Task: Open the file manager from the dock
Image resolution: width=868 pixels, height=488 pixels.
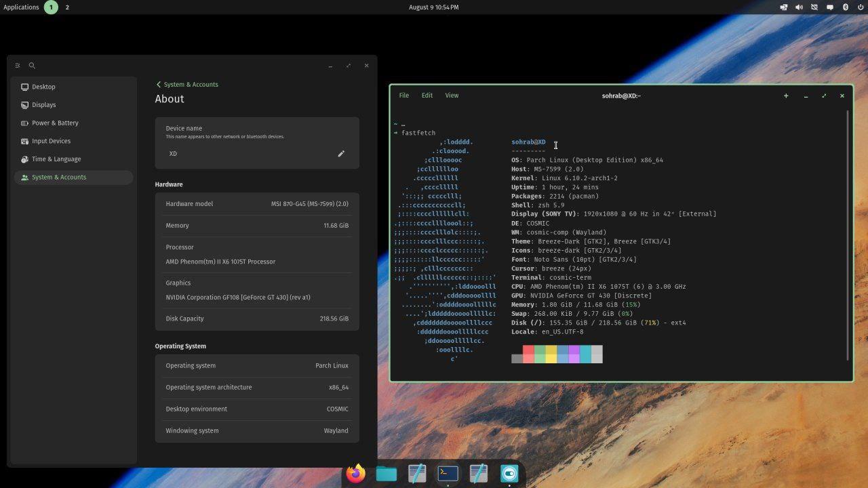Action: pyautogui.click(x=387, y=473)
